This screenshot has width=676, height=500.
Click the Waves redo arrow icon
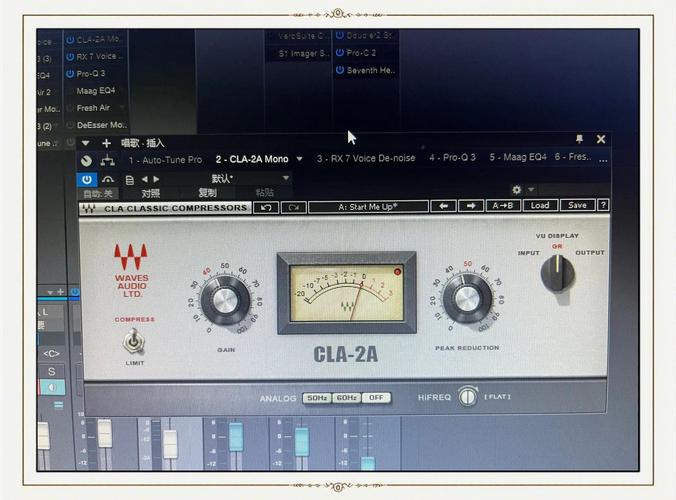293,207
